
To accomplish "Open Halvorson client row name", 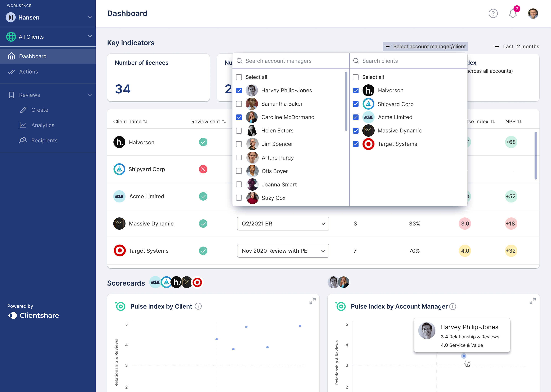I will [x=142, y=142].
